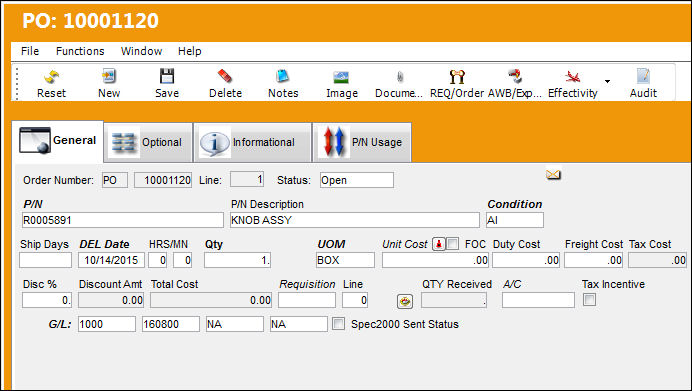Viewport: 692px width, 391px height.
Task: Create a new record with New icon
Action: (x=109, y=76)
